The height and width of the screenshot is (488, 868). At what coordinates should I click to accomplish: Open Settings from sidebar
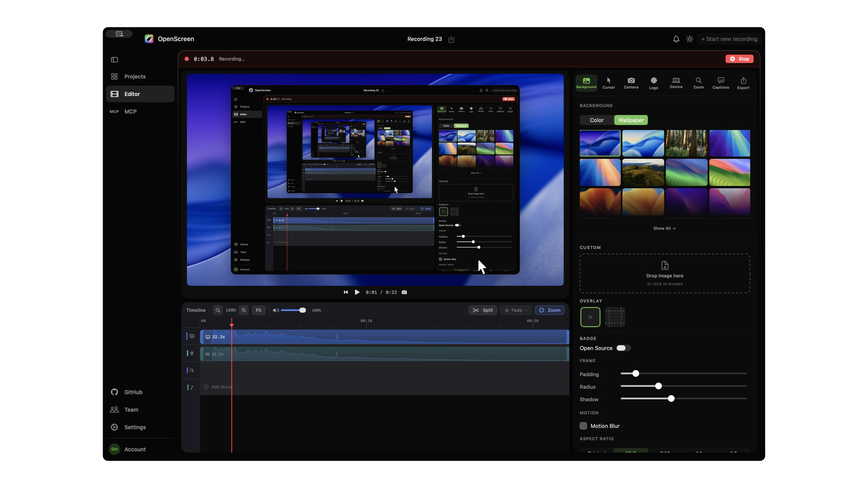click(140, 427)
